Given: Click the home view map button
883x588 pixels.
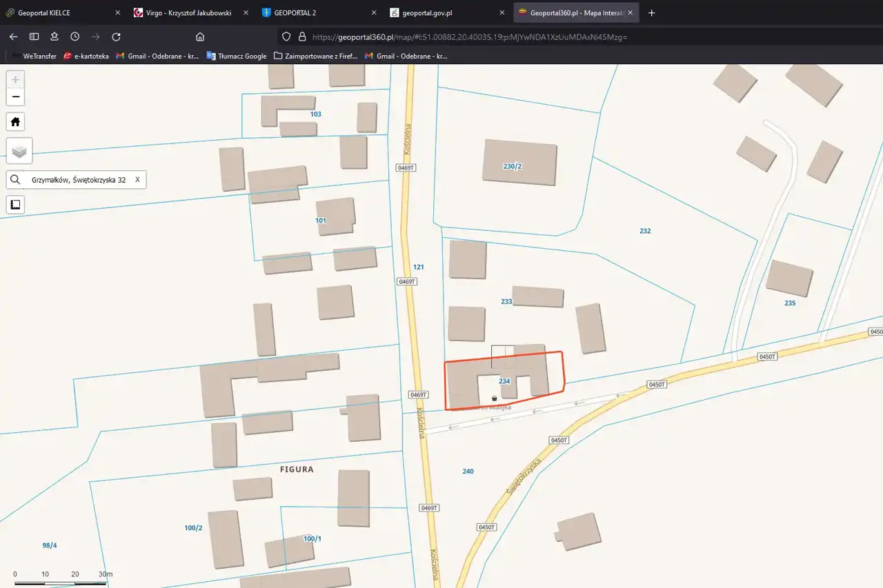Looking at the screenshot, I should pyautogui.click(x=15, y=122).
